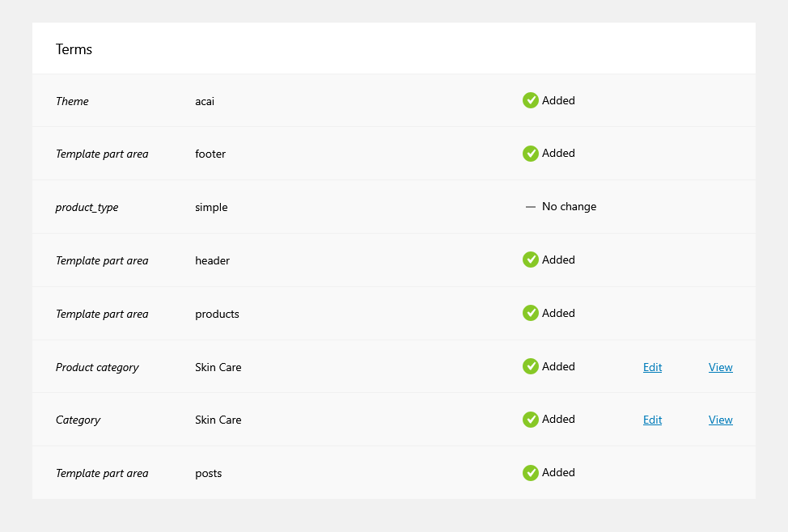Click Added status text in products row
788x532 pixels.
(558, 313)
